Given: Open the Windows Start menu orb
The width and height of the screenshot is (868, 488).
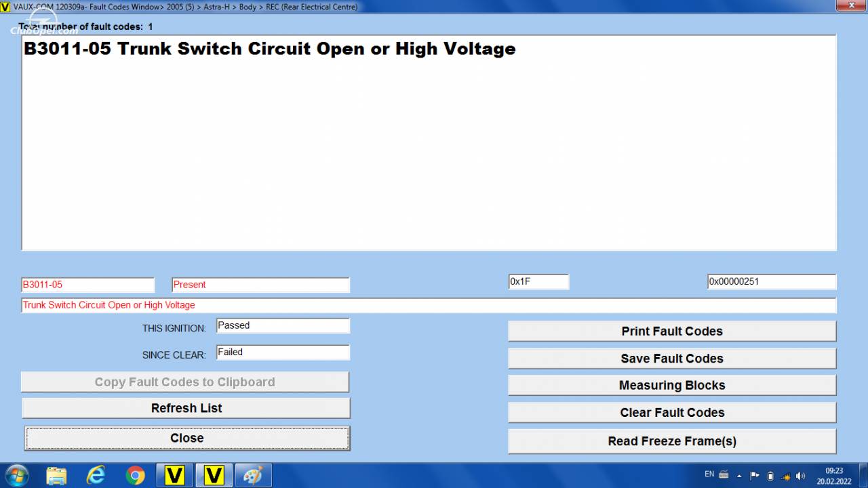Looking at the screenshot, I should [16, 475].
